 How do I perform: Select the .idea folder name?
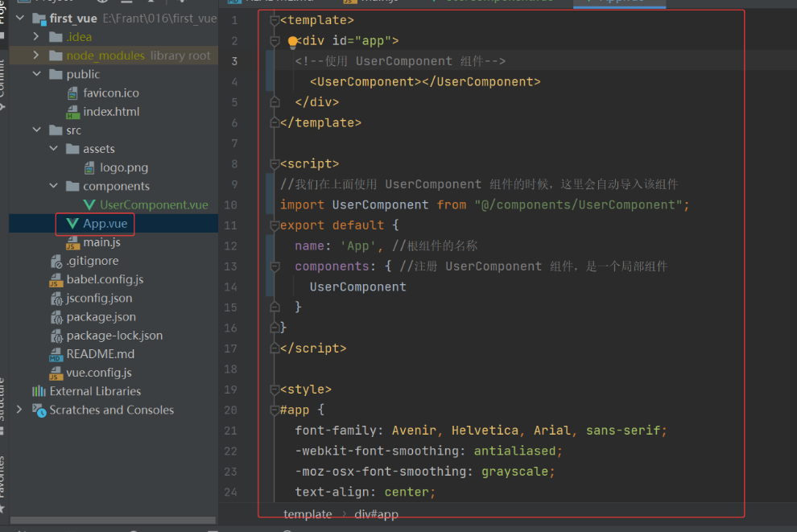click(x=79, y=37)
